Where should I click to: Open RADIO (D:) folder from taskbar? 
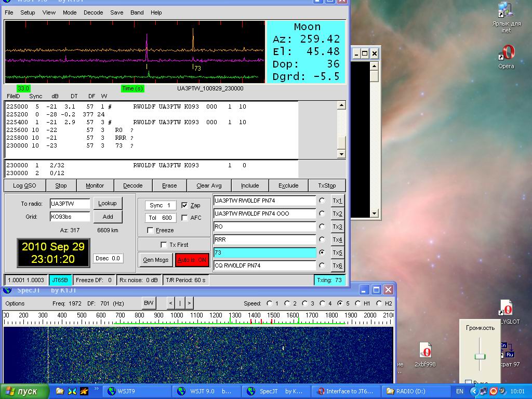[x=415, y=391]
